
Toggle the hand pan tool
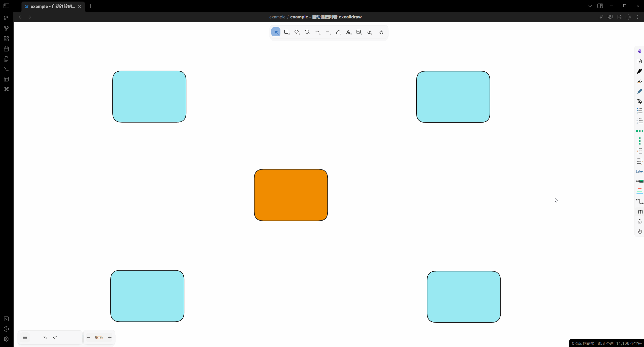click(x=640, y=232)
